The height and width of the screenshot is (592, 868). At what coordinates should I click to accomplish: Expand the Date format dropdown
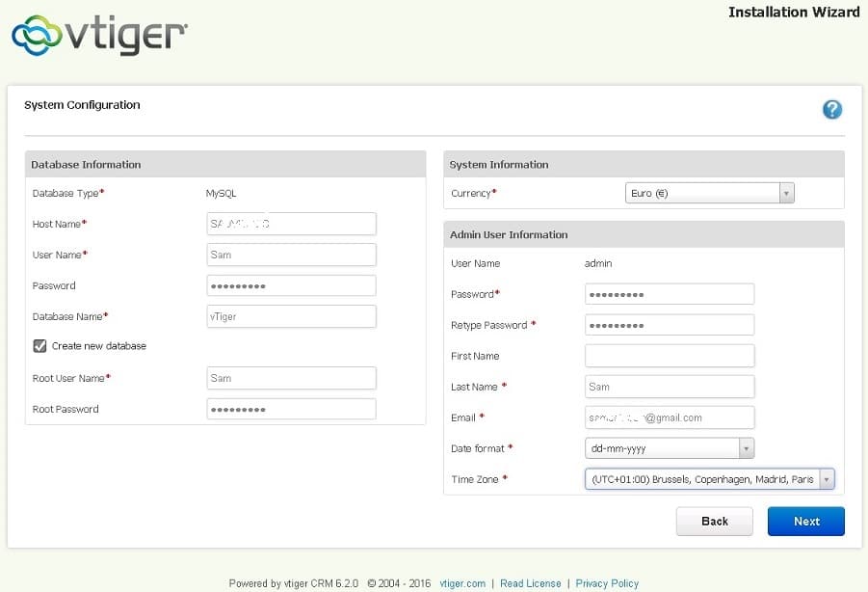point(669,448)
